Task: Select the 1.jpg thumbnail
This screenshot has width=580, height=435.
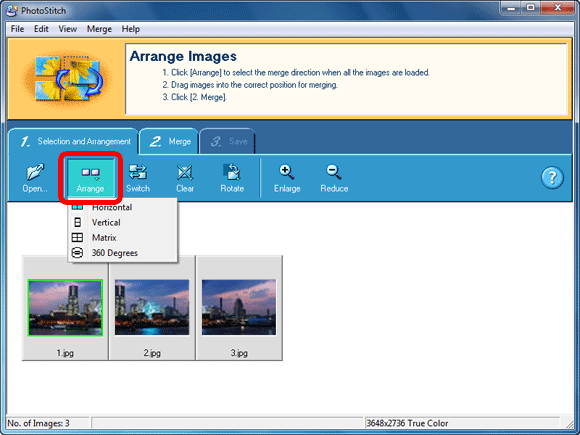Action: [65, 308]
